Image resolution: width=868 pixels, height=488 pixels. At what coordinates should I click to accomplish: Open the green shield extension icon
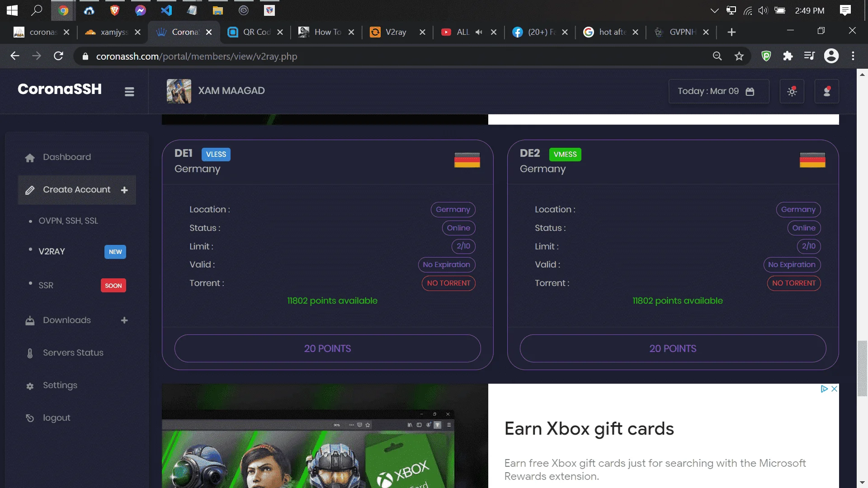(x=766, y=56)
